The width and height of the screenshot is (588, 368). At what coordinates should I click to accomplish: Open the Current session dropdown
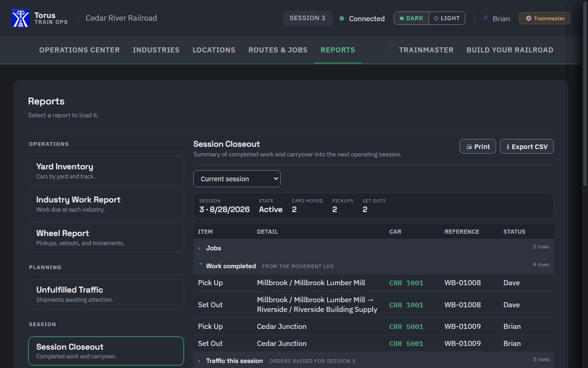point(237,179)
